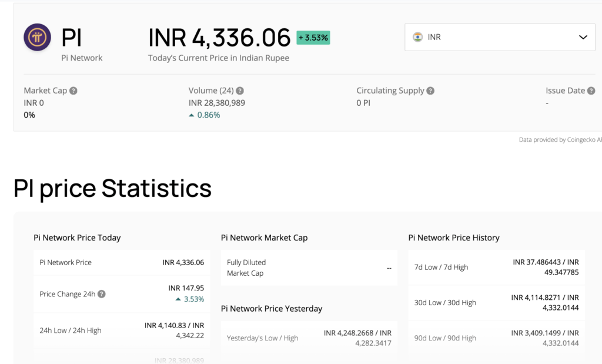Image resolution: width=602 pixels, height=364 pixels.
Task: Click the Issue Date help icon
Action: [591, 91]
